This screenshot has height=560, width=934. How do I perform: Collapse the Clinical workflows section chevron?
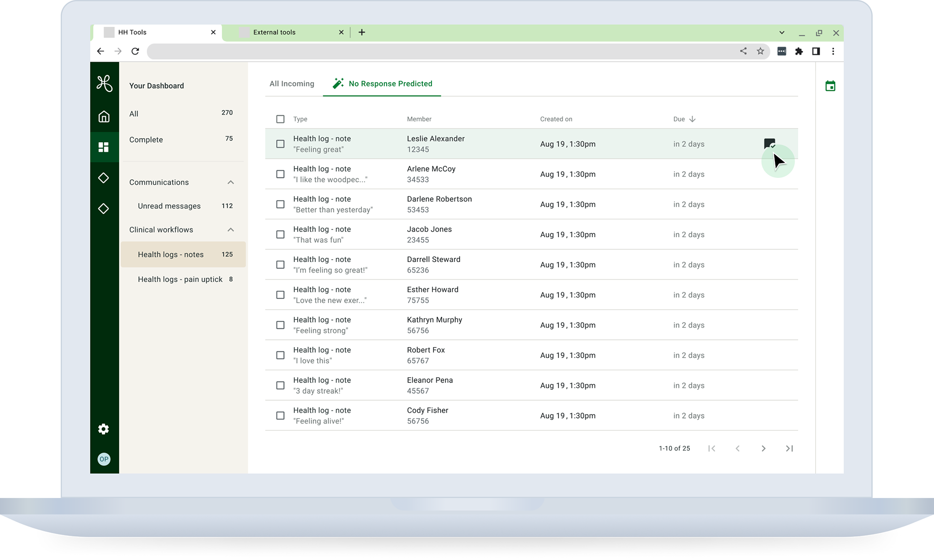point(231,229)
